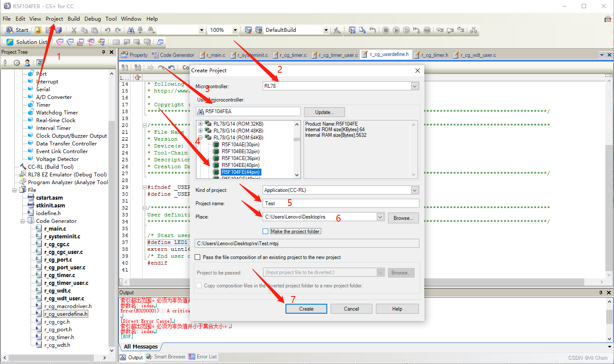This screenshot has width=614, height=364.
Task: Open the Kind of project dropdown
Action: tap(415, 190)
